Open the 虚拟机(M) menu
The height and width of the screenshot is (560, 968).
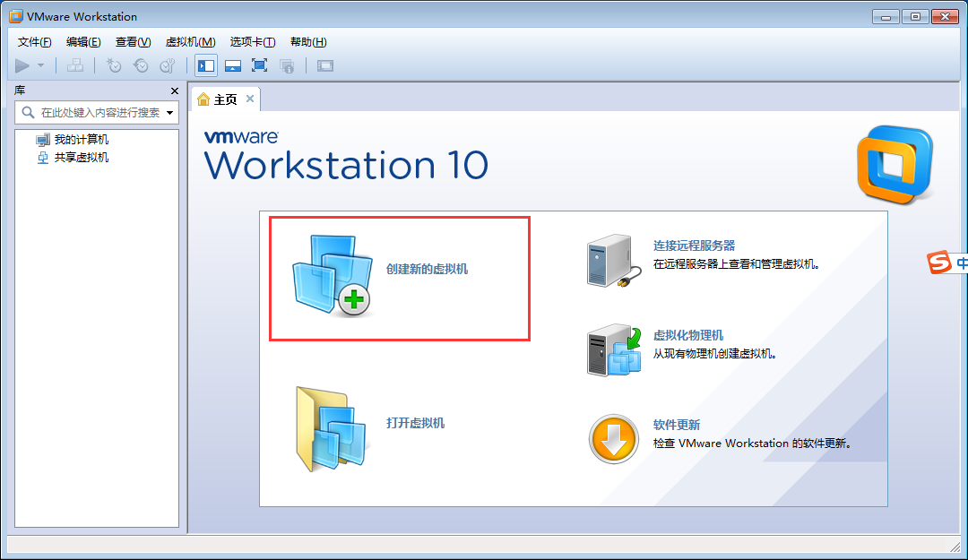(x=190, y=42)
